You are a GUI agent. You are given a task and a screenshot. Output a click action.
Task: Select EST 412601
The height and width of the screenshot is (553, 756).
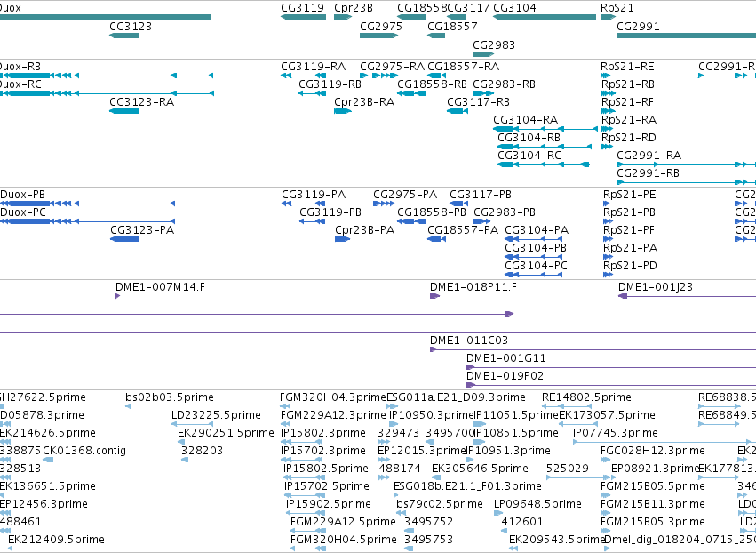click(x=522, y=522)
